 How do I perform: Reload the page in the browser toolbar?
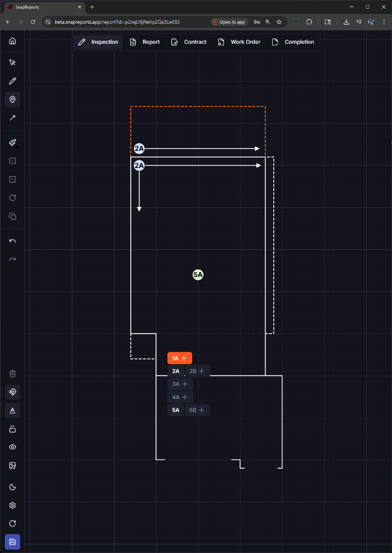33,22
